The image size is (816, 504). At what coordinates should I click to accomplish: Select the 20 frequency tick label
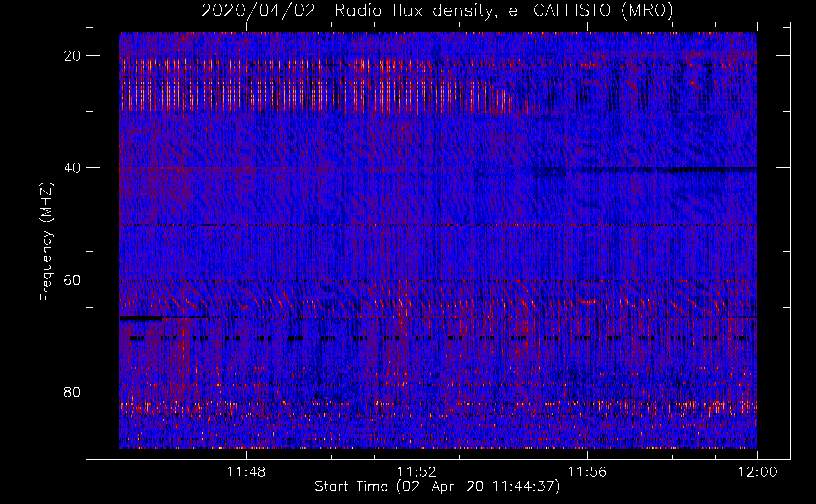tap(73, 56)
